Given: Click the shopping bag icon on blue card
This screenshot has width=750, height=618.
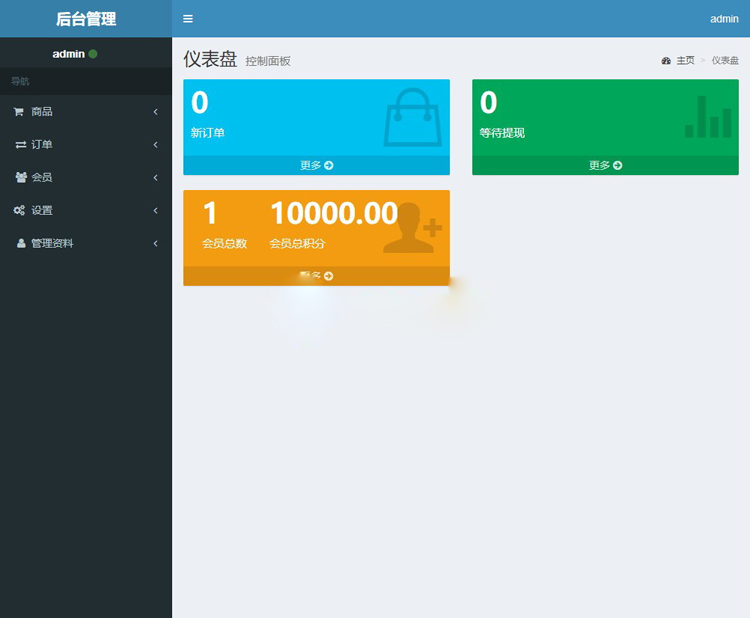Looking at the screenshot, I should coord(412,117).
